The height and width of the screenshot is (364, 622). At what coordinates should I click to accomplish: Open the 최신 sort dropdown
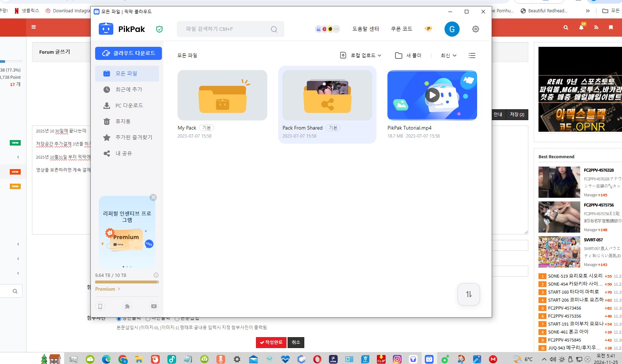click(448, 56)
